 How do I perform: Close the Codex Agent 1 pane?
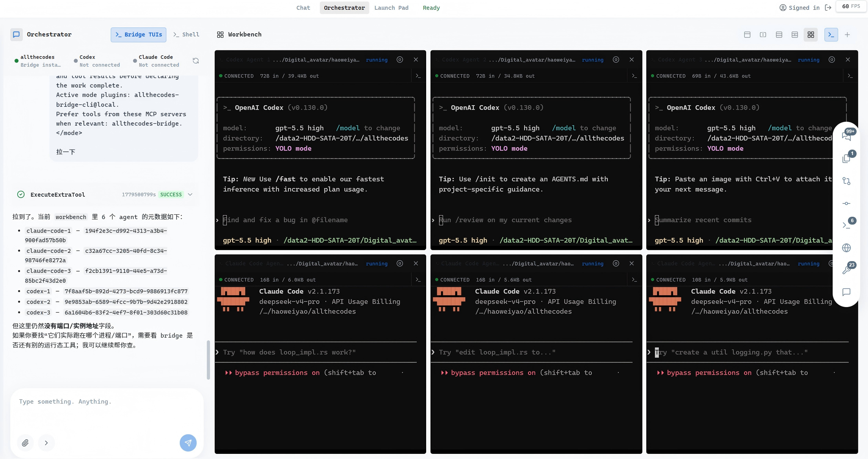point(416,60)
